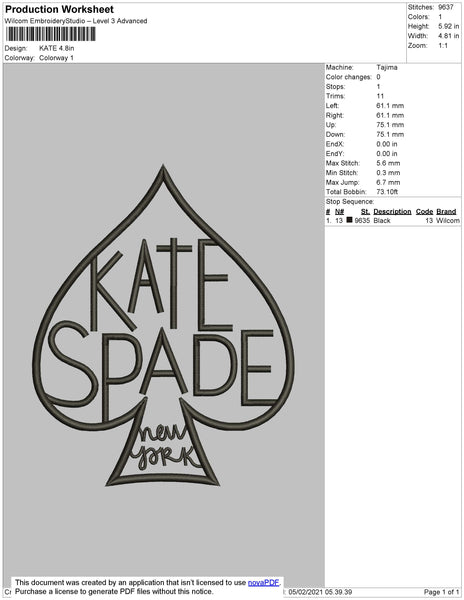Click the Max Stitch value '5.6 mm'
Image resolution: width=464 pixels, height=600 pixels.
pyautogui.click(x=388, y=163)
